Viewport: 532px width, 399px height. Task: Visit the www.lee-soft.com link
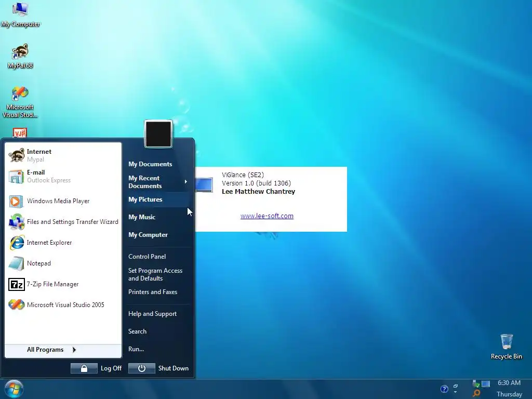coord(267,216)
